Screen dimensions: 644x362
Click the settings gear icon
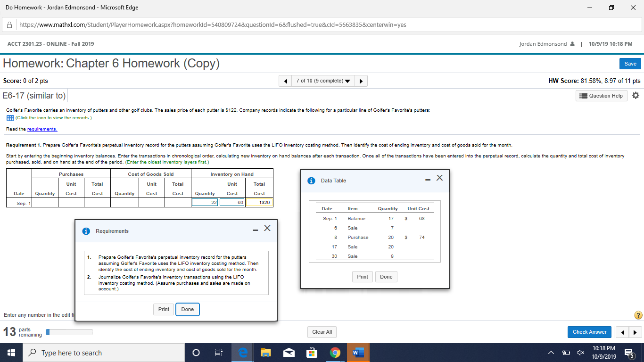coord(636,95)
